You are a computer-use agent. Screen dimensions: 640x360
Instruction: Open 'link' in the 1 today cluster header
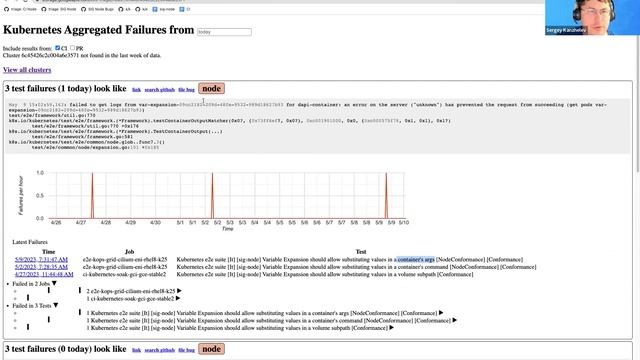pyautogui.click(x=136, y=89)
